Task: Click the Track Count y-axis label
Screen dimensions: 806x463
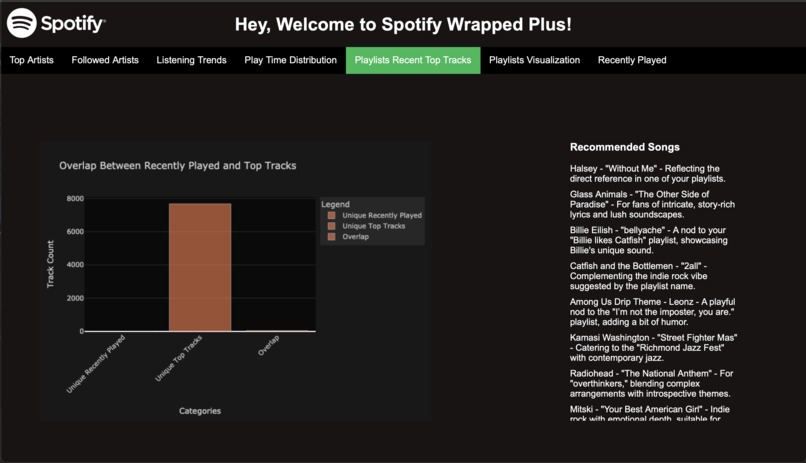Action: pos(50,264)
